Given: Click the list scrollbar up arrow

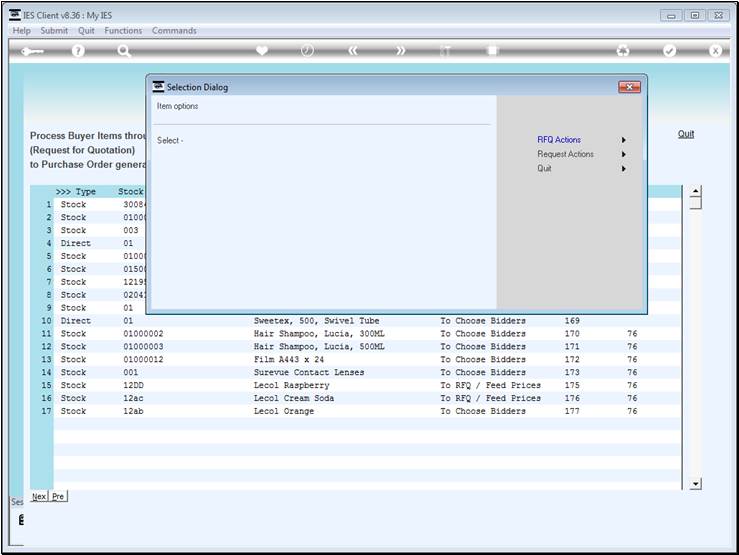Looking at the screenshot, I should point(695,191).
